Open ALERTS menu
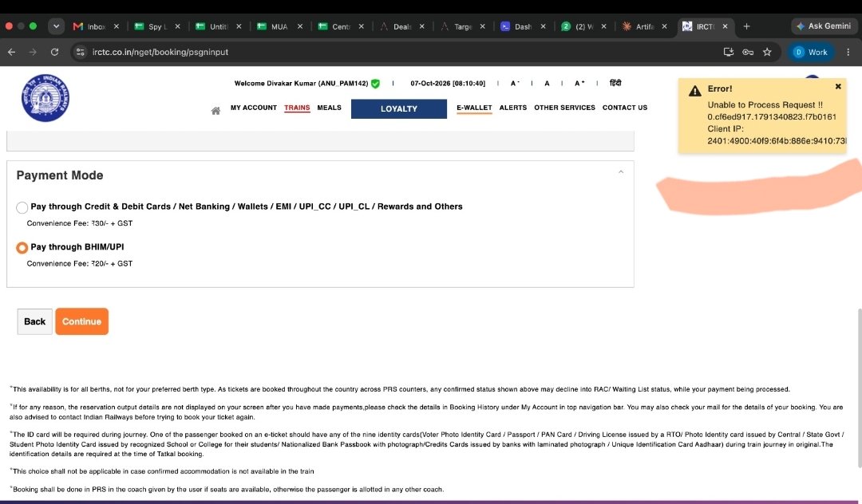 coord(513,108)
